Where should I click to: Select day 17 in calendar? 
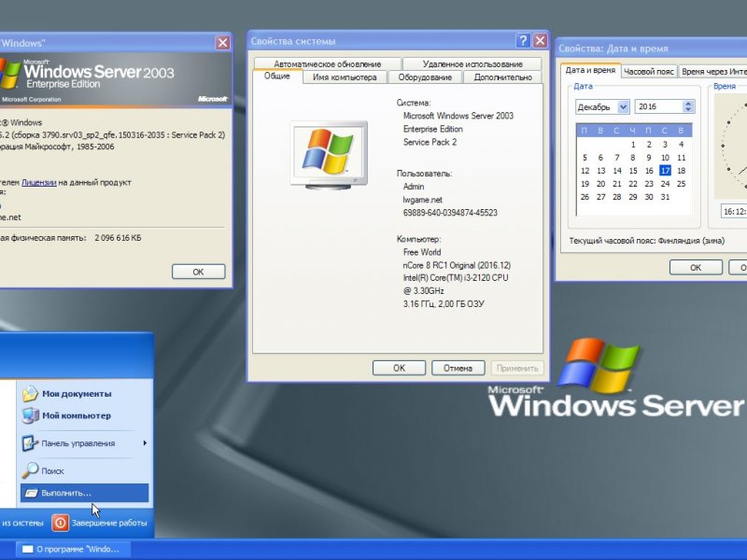(x=665, y=171)
